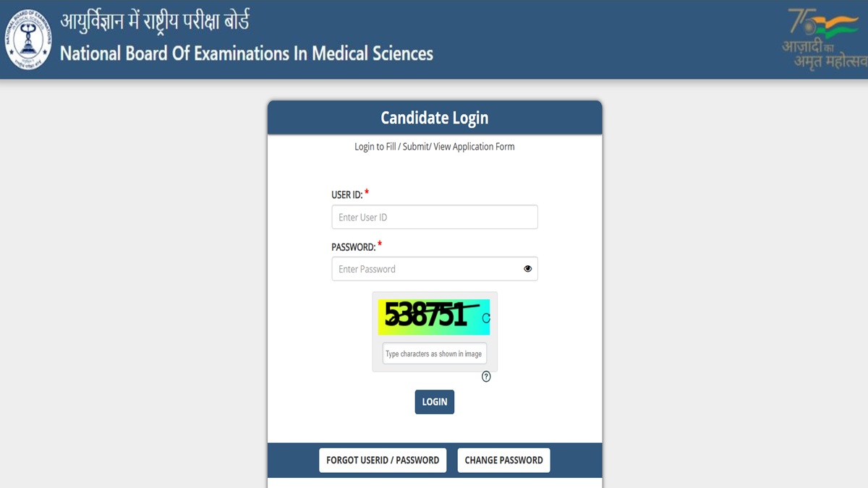868x488 pixels.
Task: Refresh the captcha image
Action: (x=486, y=318)
